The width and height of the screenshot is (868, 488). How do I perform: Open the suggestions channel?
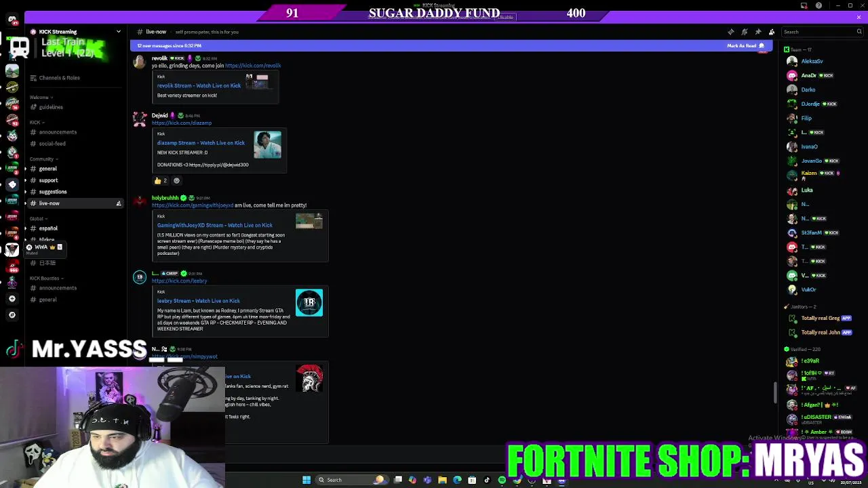click(x=53, y=192)
